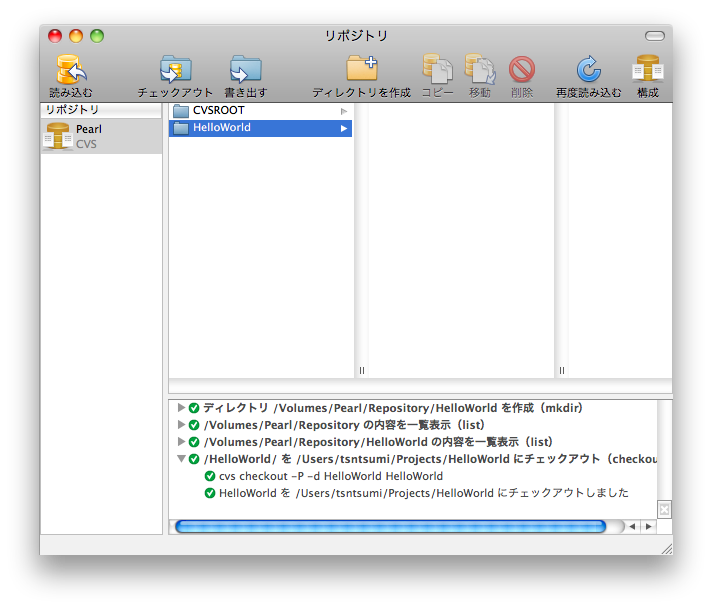713x610 pixels.
Task: Click the mkdir entry green check icon
Action: (194, 408)
